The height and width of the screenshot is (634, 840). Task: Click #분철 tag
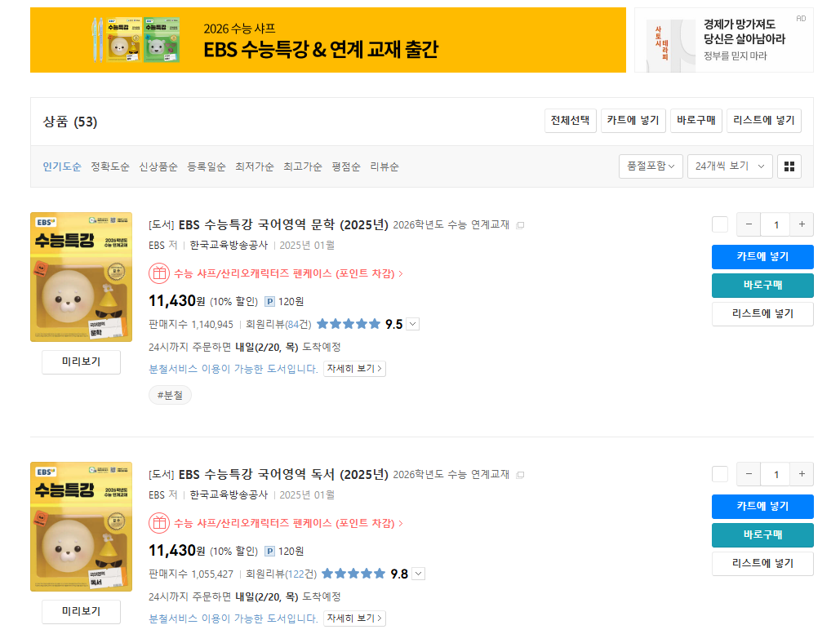pyautogui.click(x=170, y=395)
